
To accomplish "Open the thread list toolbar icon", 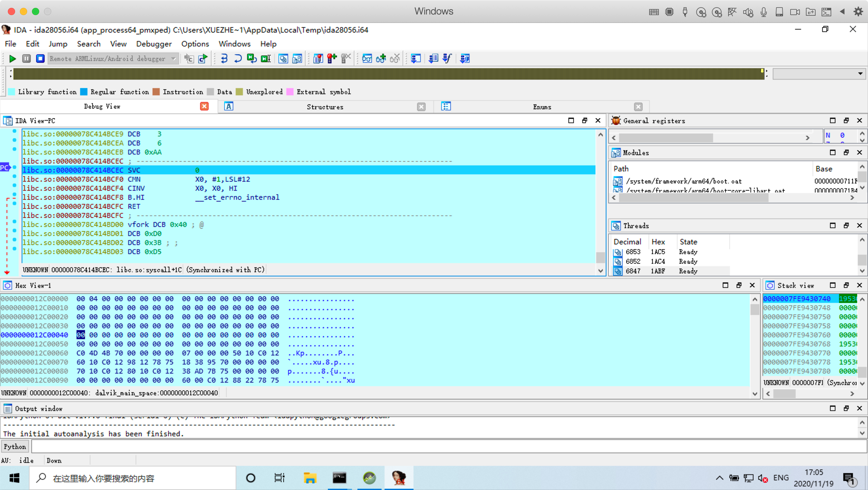I will pyautogui.click(x=283, y=59).
